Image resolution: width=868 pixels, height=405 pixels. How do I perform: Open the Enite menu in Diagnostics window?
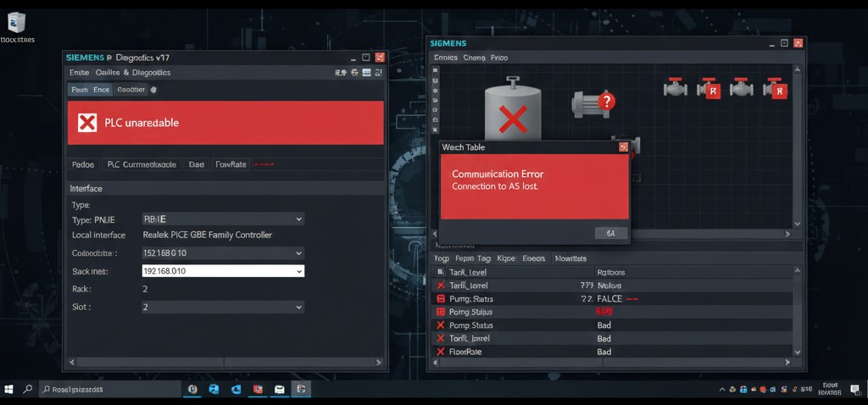pos(79,73)
